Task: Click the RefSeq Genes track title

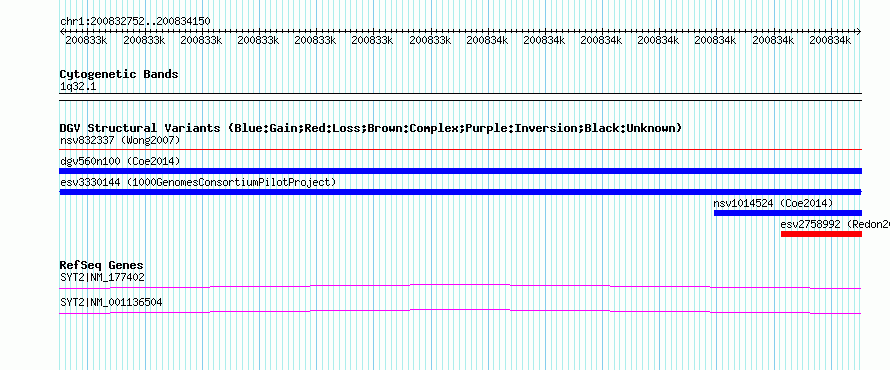Action: 101,265
